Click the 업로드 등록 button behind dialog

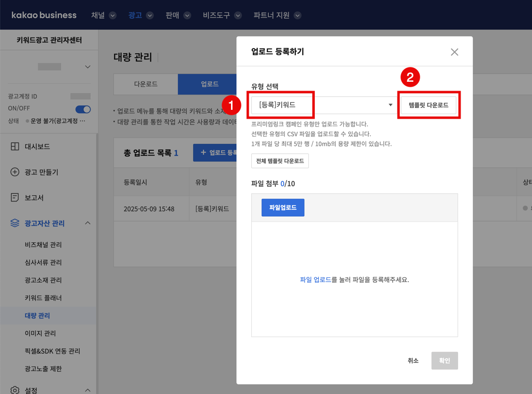click(215, 152)
